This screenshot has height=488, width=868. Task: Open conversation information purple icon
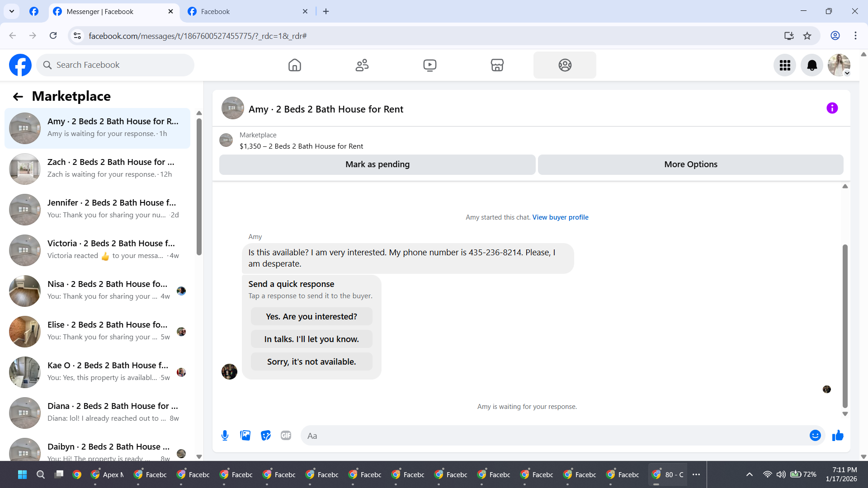tap(832, 108)
